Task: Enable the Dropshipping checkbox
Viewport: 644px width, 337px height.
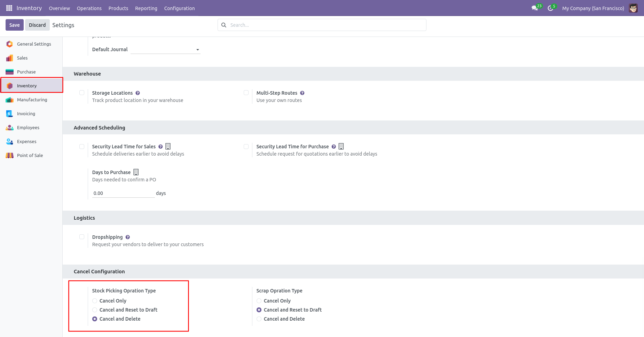Action: tap(82, 237)
